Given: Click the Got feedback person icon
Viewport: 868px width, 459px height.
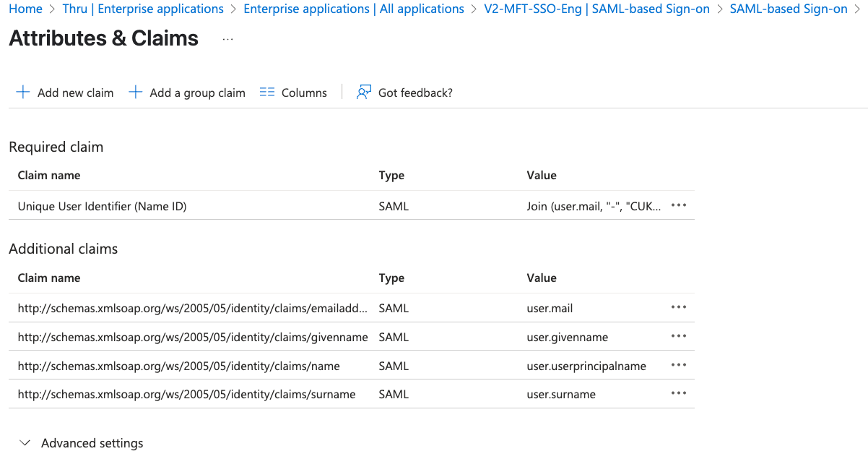Looking at the screenshot, I should (x=364, y=93).
